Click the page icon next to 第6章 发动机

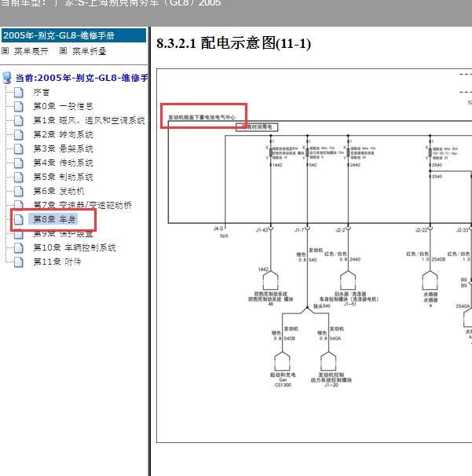[19, 191]
